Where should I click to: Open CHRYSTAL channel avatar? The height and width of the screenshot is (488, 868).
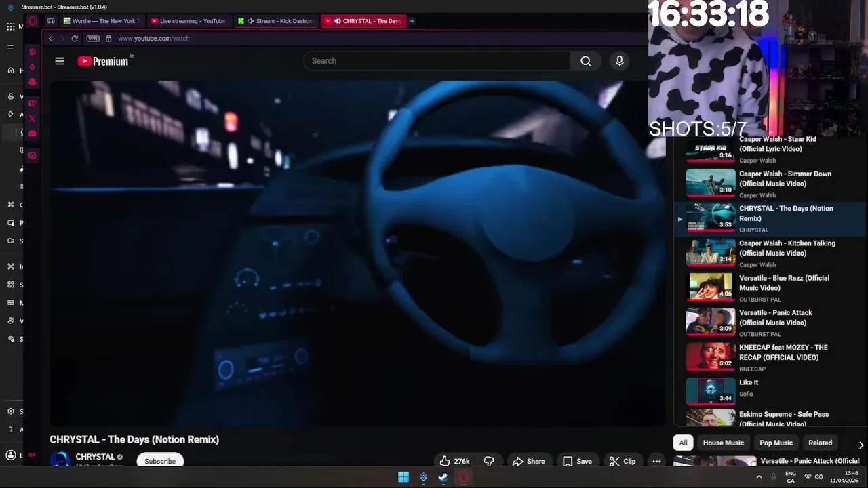(x=60, y=459)
